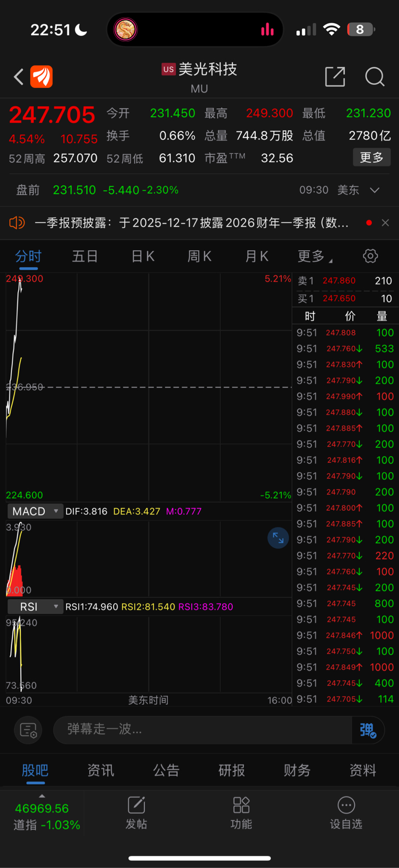Select the trade row 247.846 volume 1000
399x868 pixels.
pyautogui.click(x=345, y=635)
